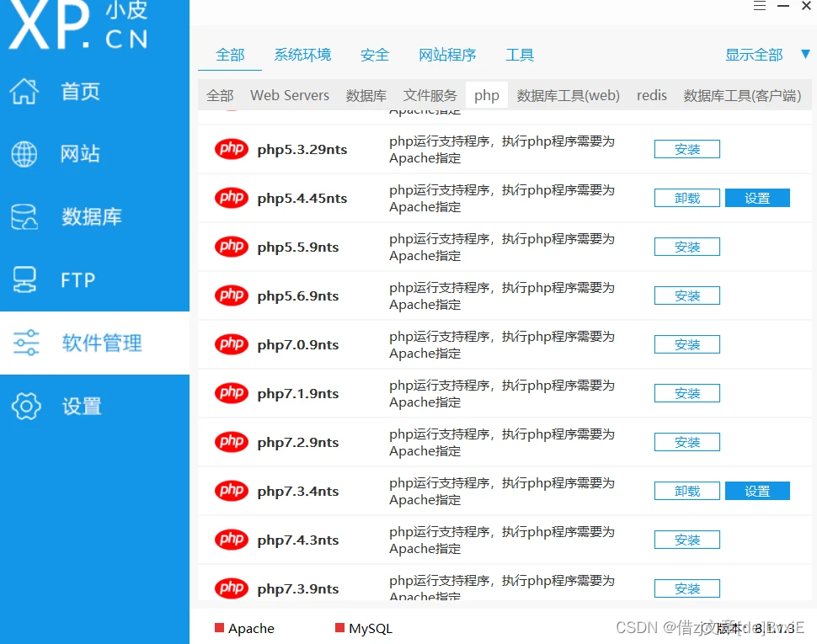Install php5.3.29nts
Image resolution: width=817 pixels, height=644 pixels.
(x=686, y=149)
